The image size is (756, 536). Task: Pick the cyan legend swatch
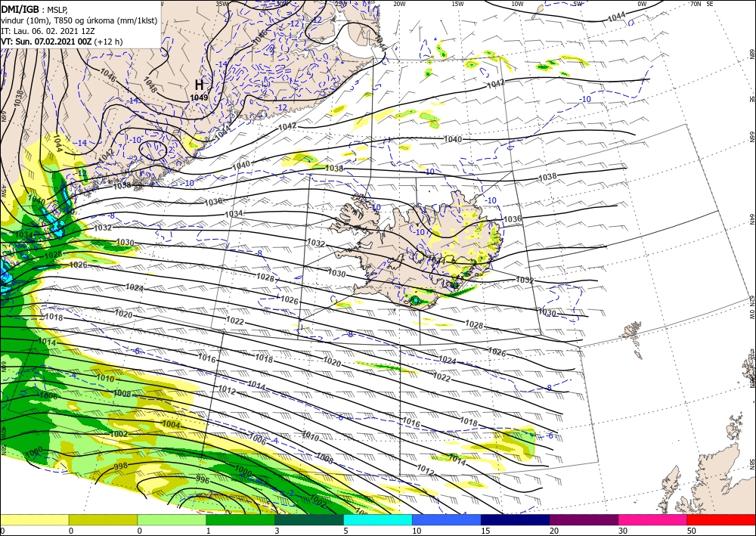coord(378,519)
